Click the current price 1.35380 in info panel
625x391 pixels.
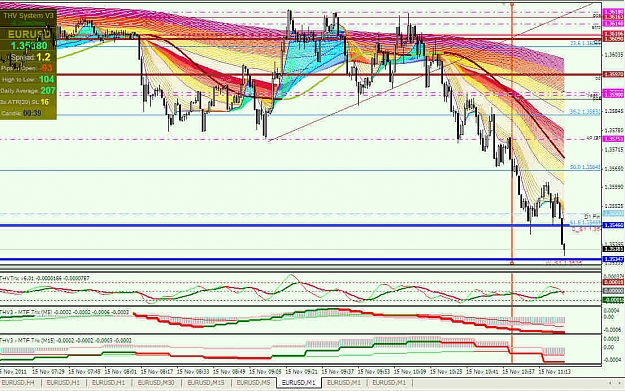(29, 45)
